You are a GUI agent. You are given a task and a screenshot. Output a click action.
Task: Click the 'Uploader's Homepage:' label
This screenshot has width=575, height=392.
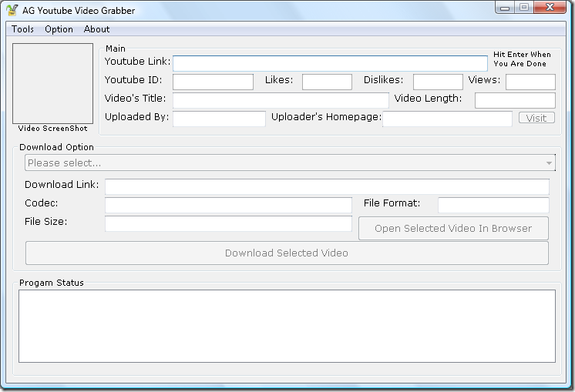tap(326, 117)
